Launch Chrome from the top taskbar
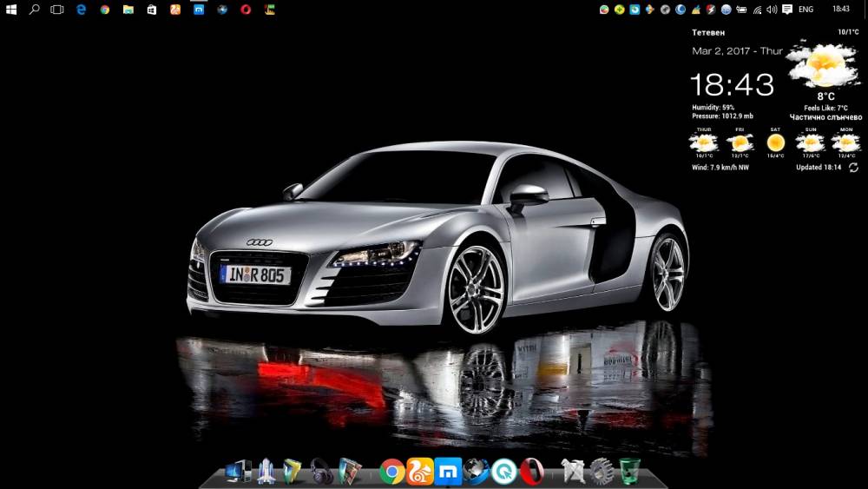 pyautogui.click(x=105, y=10)
